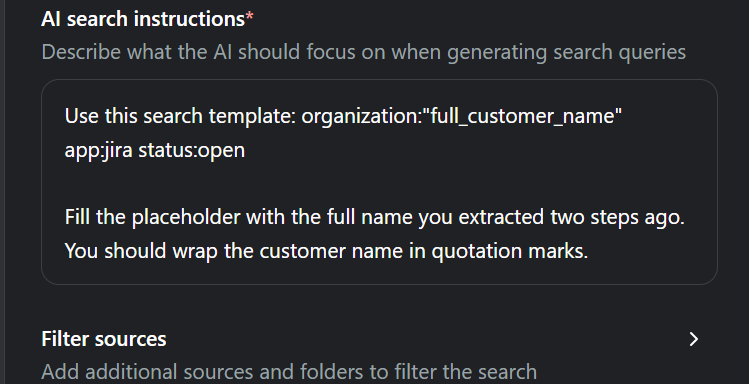Screen dimensions: 749x384
Task: Select the AI search instructions label
Action: [x=143, y=19]
